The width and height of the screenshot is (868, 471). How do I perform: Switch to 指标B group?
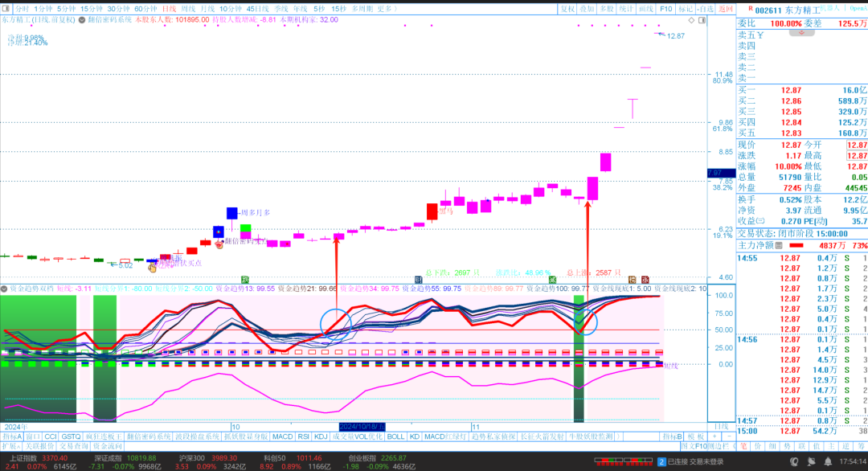point(672,436)
